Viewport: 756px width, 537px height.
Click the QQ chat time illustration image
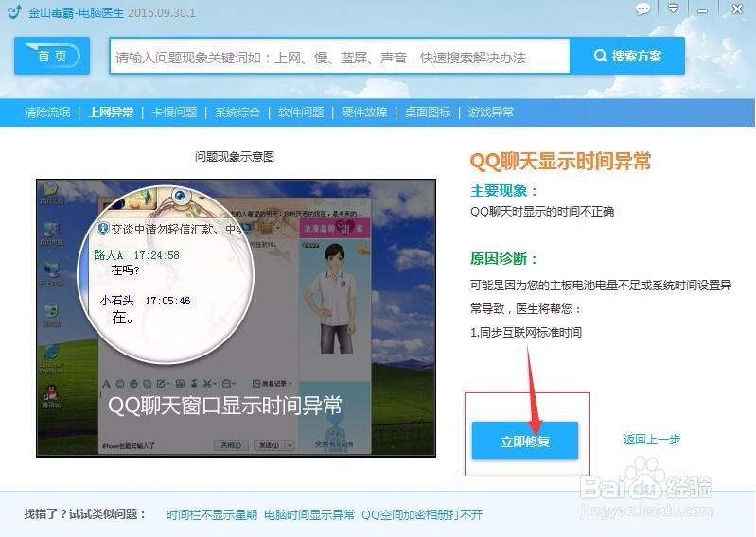click(x=236, y=318)
